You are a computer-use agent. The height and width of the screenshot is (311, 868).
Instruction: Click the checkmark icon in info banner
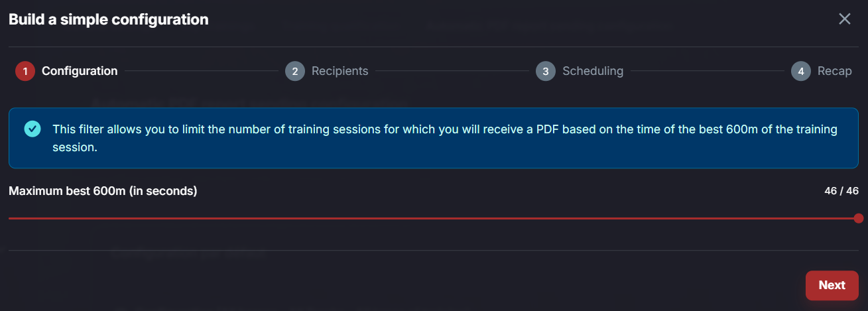pos(32,129)
